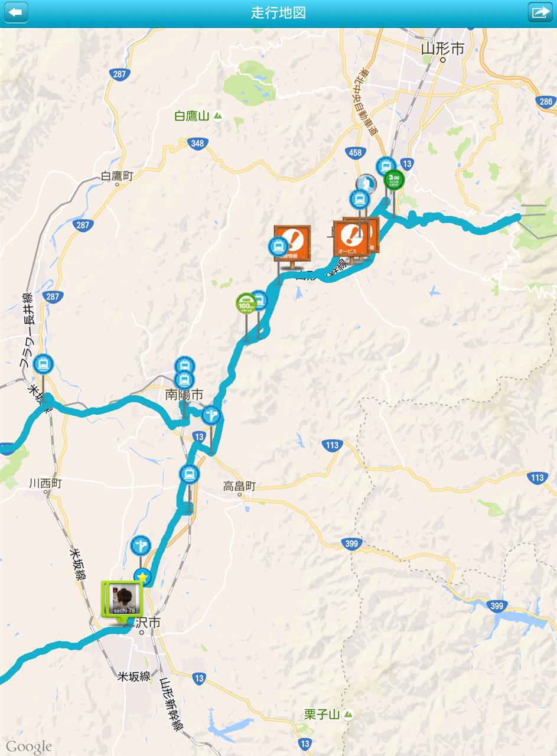Tap the train marker beside route 13 shield
This screenshot has width=557, height=756.
pyautogui.click(x=386, y=167)
